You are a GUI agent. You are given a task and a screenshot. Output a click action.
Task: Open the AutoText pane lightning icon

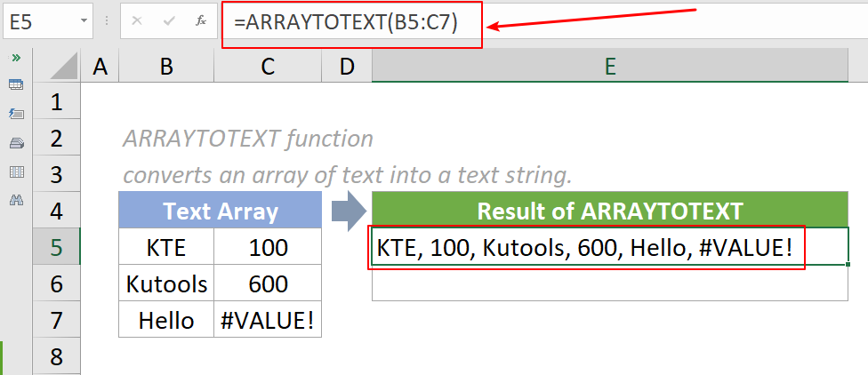[15, 114]
